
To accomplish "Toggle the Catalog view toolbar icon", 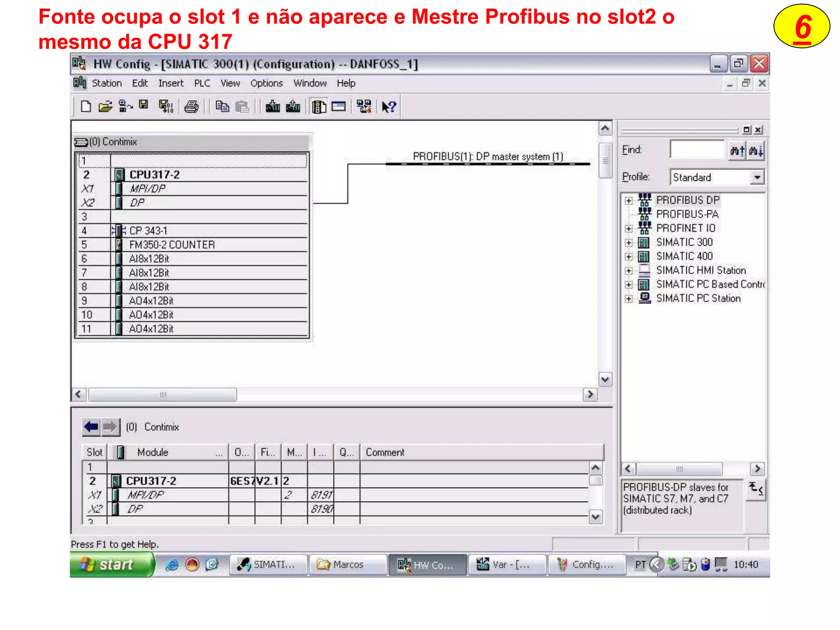I will pyautogui.click(x=319, y=107).
